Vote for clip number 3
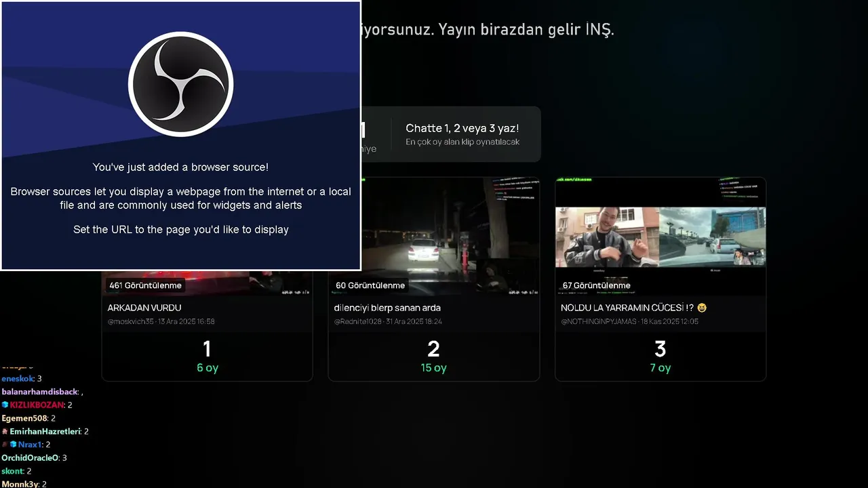Viewport: 868px width, 488px height. point(660,349)
